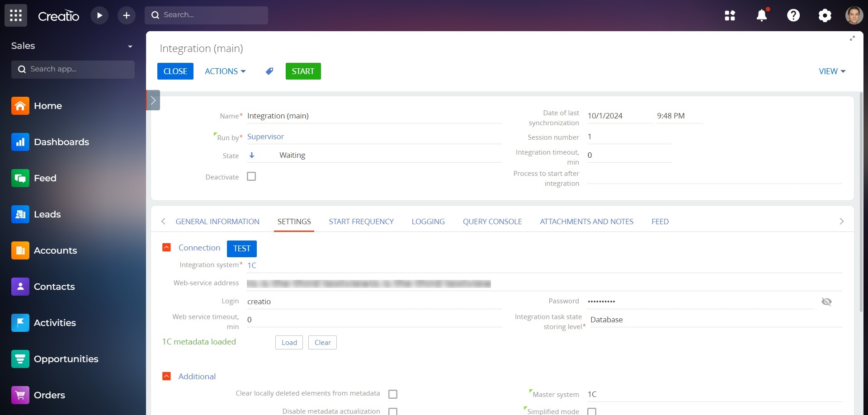The width and height of the screenshot is (868, 415).
Task: Show the password via eye icon
Action: pos(826,302)
